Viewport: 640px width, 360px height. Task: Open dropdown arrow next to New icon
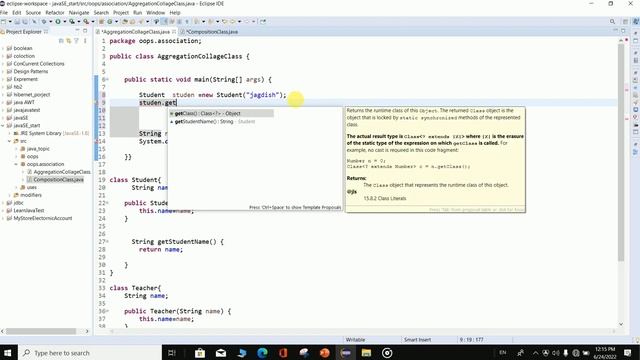10,22
